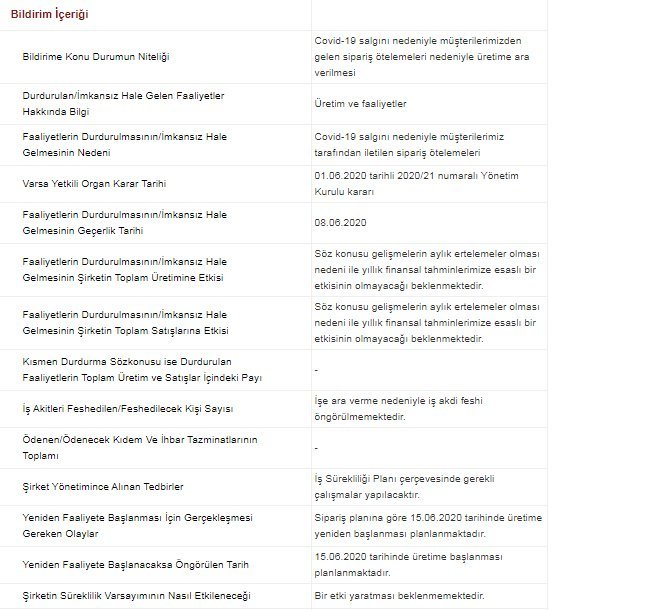
Task: Select the 'Şirket Yönetimince Alınan Tedbirler' label
Action: pyautogui.click(x=102, y=487)
